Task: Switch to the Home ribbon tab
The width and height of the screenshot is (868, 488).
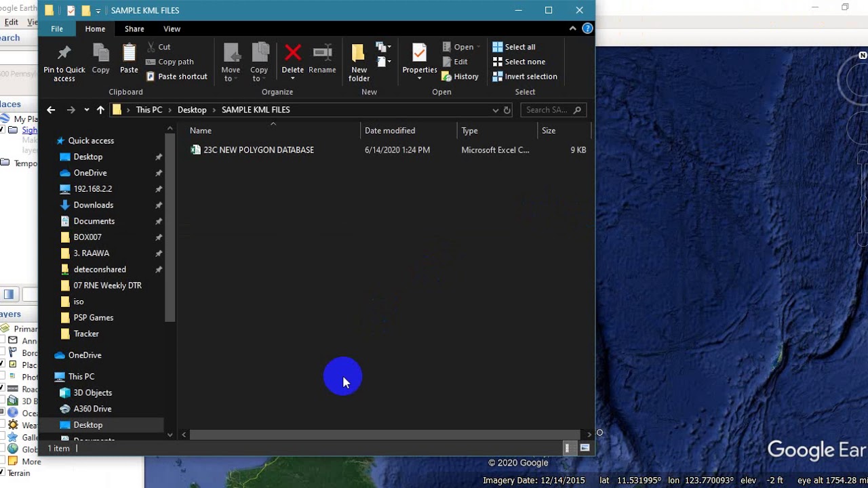Action: [95, 29]
